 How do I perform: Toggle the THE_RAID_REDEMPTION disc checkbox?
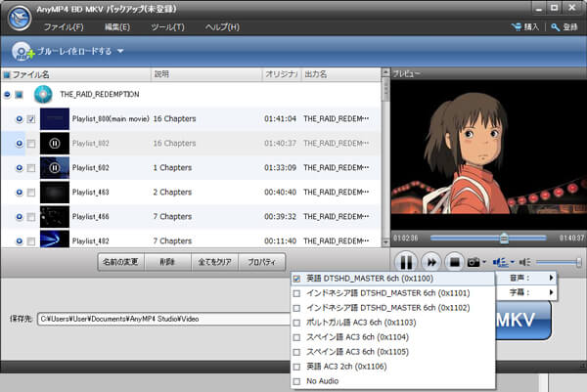[19, 94]
